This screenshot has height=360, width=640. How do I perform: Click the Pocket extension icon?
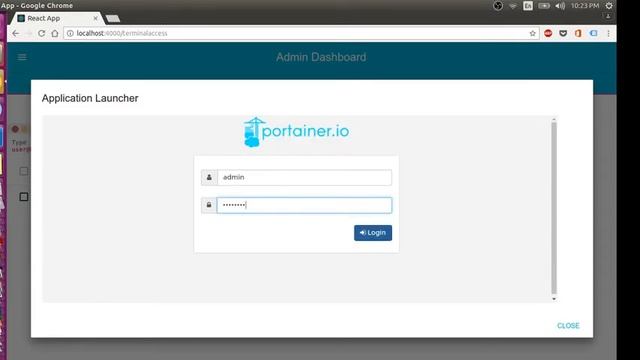(x=563, y=33)
